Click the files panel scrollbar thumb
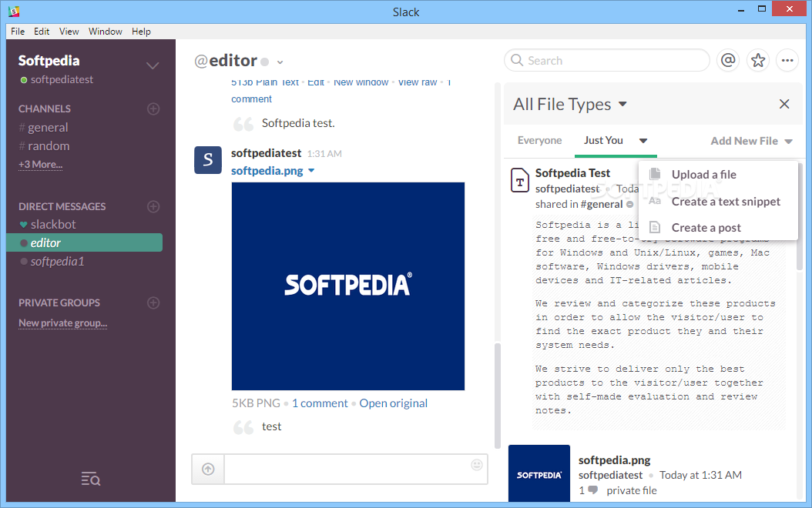 (x=800, y=216)
